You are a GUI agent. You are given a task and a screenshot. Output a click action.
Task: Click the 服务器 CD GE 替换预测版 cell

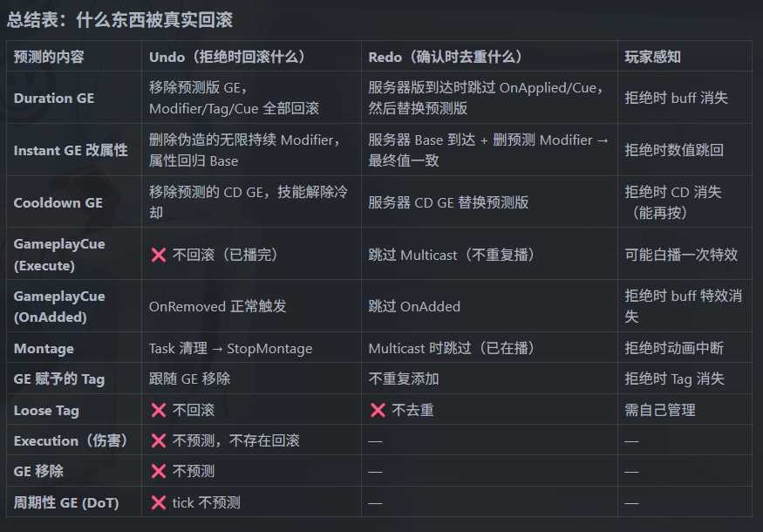click(x=449, y=202)
